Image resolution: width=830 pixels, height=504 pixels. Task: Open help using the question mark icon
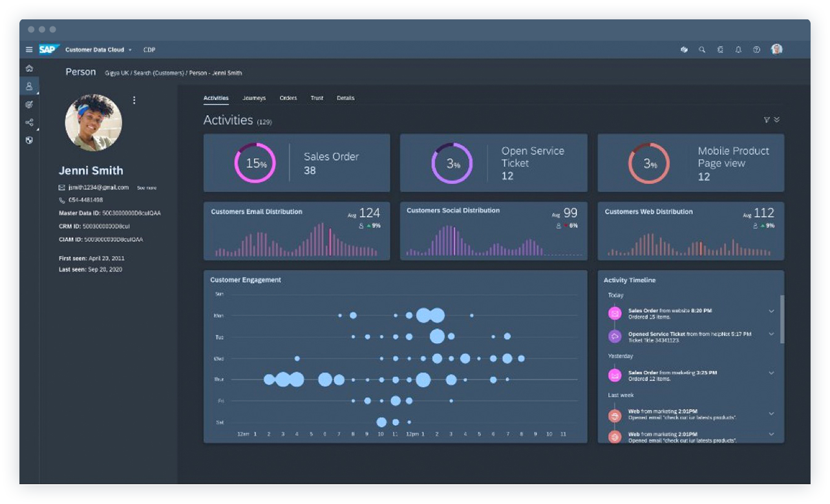click(756, 49)
